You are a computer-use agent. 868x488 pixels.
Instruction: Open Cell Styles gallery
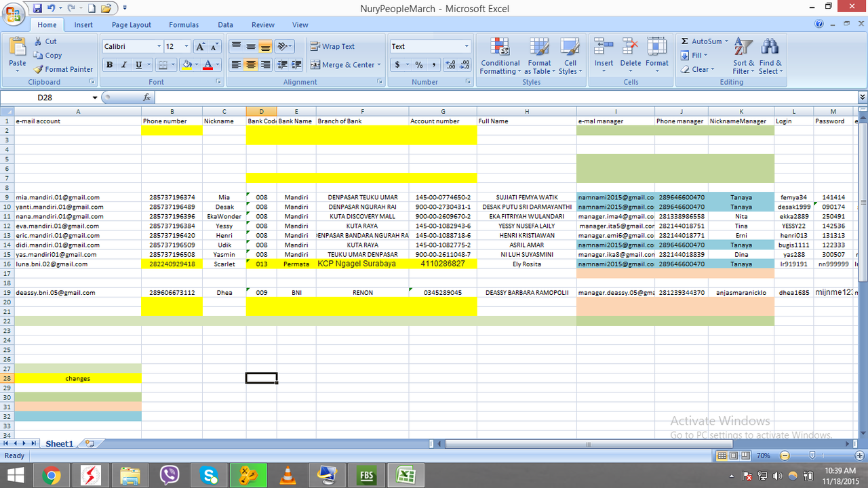coord(570,56)
